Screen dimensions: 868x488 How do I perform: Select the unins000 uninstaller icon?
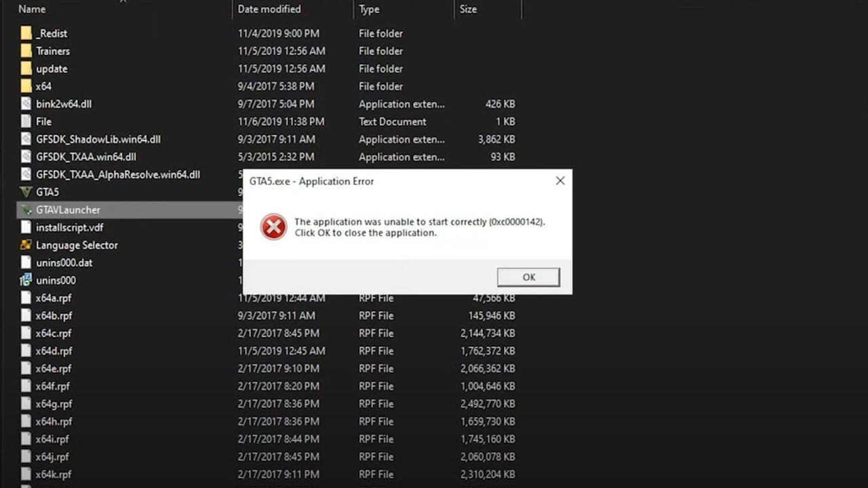pyautogui.click(x=26, y=281)
